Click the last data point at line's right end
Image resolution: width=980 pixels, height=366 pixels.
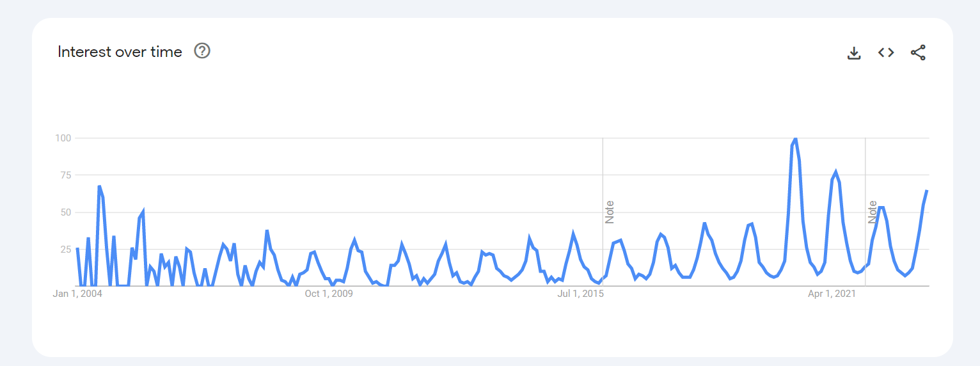927,190
